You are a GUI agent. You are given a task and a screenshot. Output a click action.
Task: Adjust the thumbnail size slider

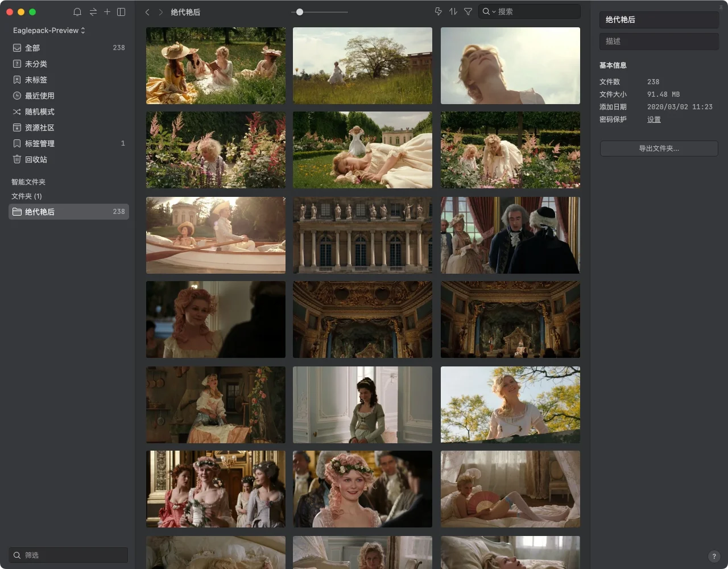coord(300,12)
